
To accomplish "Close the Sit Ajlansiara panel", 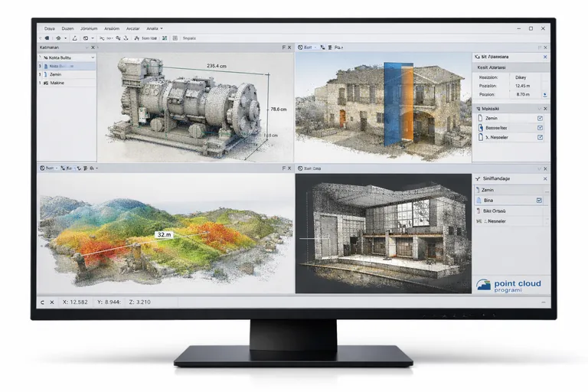I will click(x=545, y=57).
